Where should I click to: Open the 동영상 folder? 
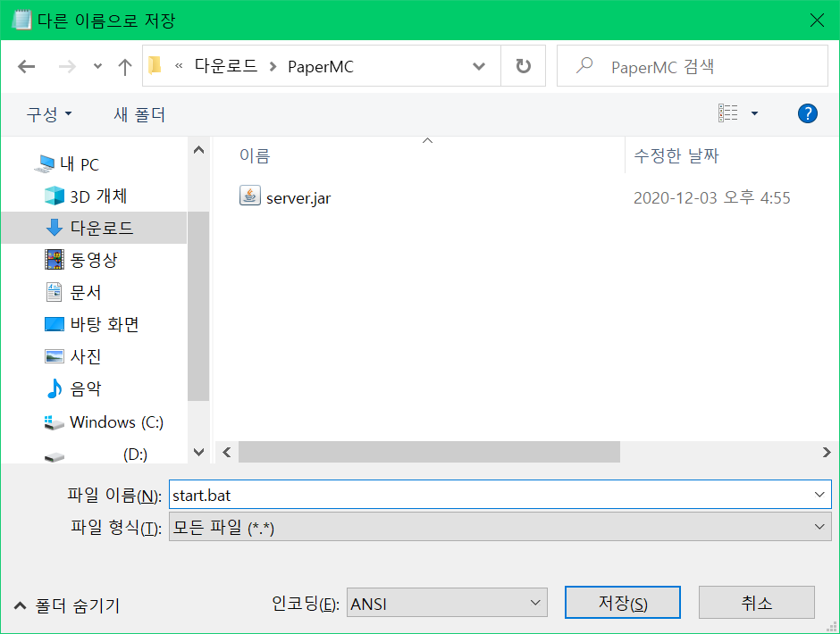pyautogui.click(x=94, y=260)
